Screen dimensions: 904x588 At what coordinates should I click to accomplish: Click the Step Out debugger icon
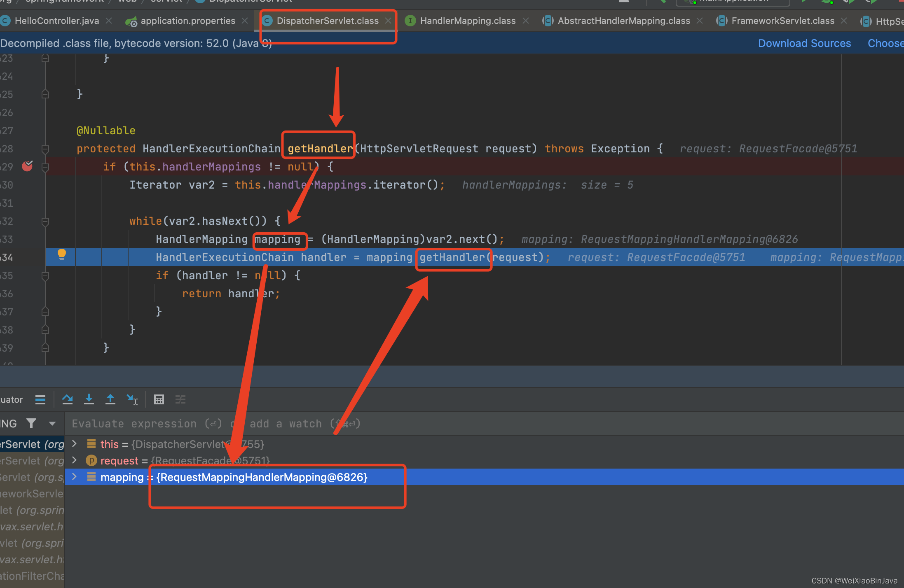[x=110, y=399]
